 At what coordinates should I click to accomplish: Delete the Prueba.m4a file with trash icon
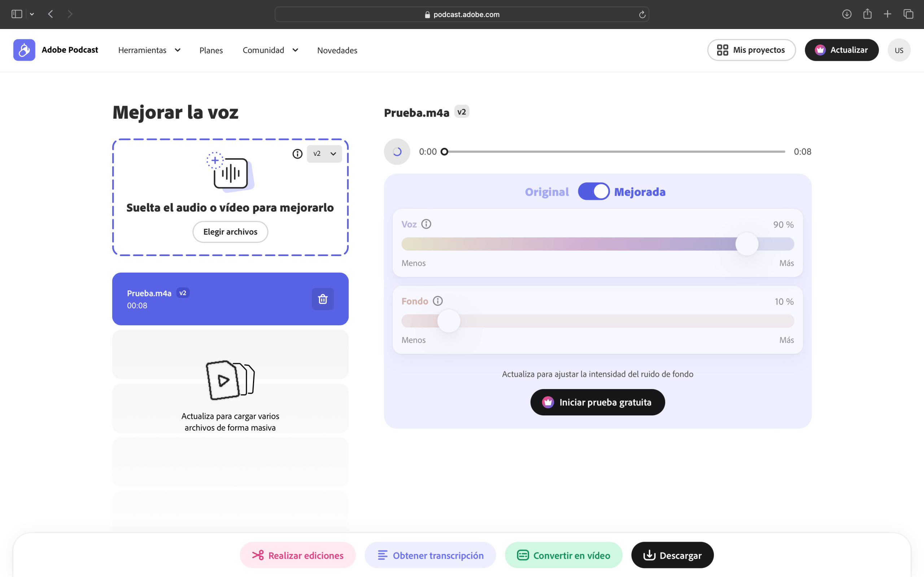point(323,299)
